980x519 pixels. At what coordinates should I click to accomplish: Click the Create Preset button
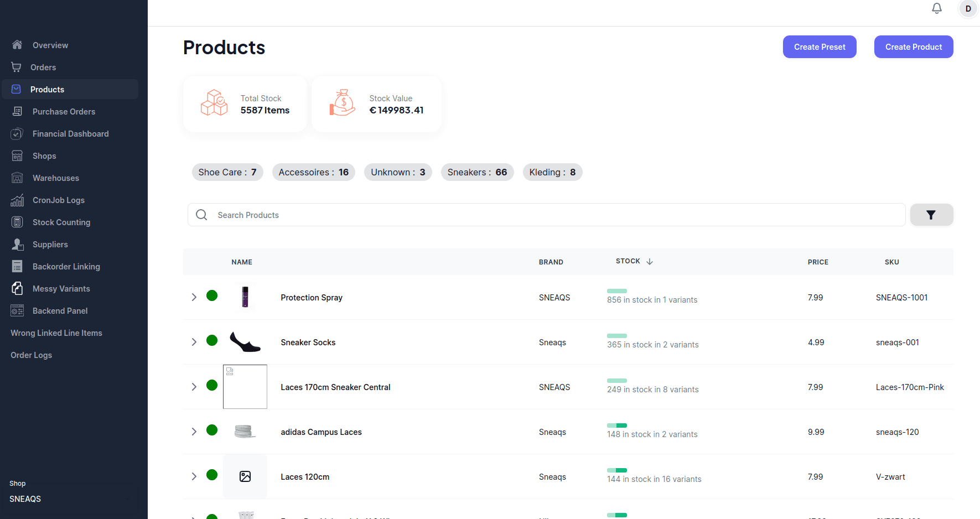click(x=820, y=46)
